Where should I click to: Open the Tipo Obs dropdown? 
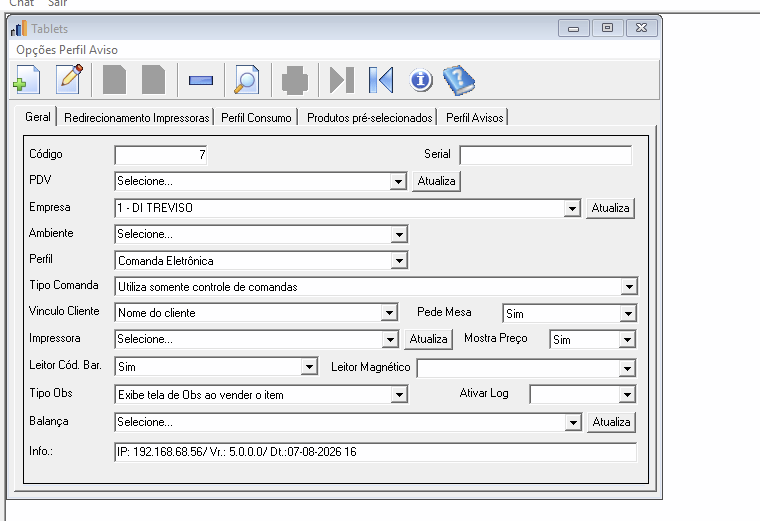pos(399,395)
